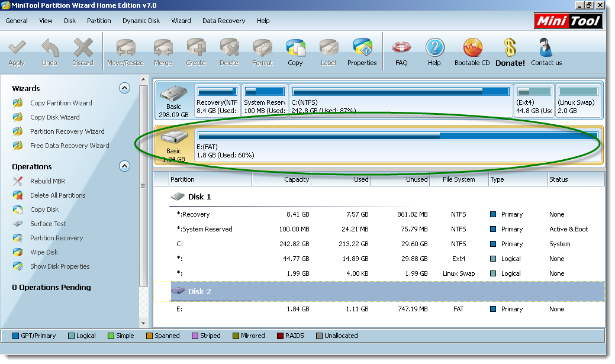Select the (Ext4) 44.8 GB partition block
Image resolution: width=615 pixels, height=364 pixels.
[534, 101]
